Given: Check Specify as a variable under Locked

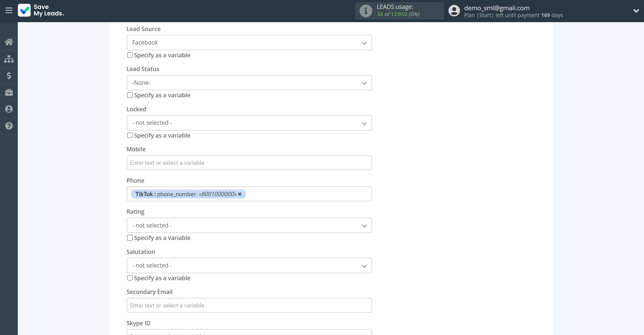Looking at the screenshot, I should click(130, 135).
